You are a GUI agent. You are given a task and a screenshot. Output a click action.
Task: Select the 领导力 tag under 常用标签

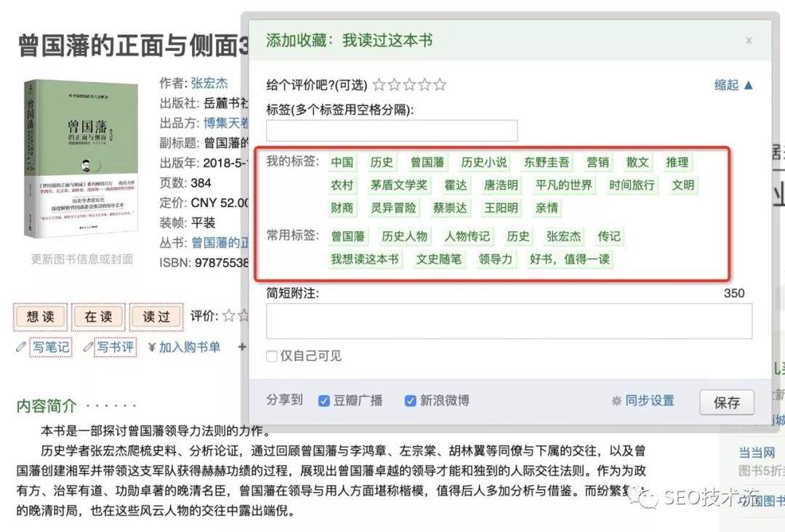tap(496, 259)
